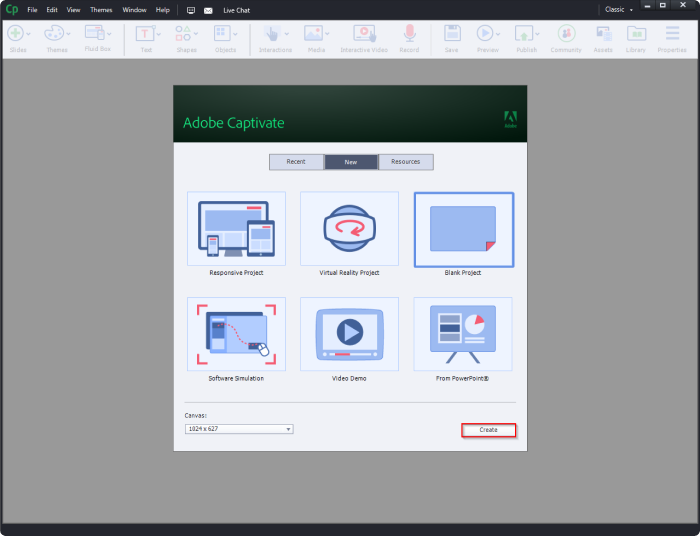Select the Virtual Reality Project thumbnail
Viewport: 700px width, 536px height.
(349, 229)
